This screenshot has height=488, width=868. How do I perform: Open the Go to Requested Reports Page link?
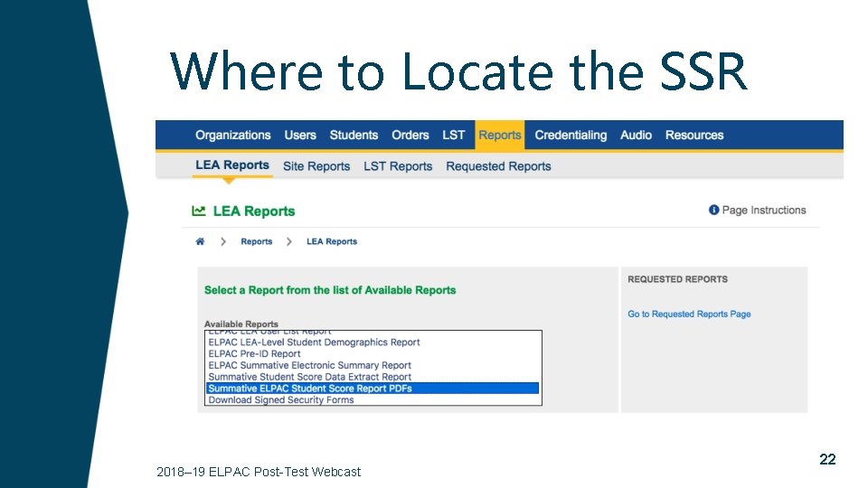[689, 314]
